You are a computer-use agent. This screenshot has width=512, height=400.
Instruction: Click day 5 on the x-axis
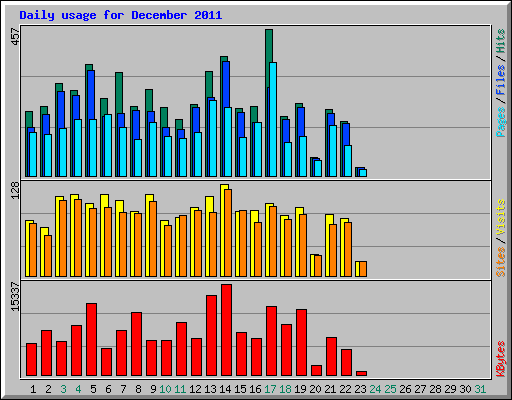point(93,389)
